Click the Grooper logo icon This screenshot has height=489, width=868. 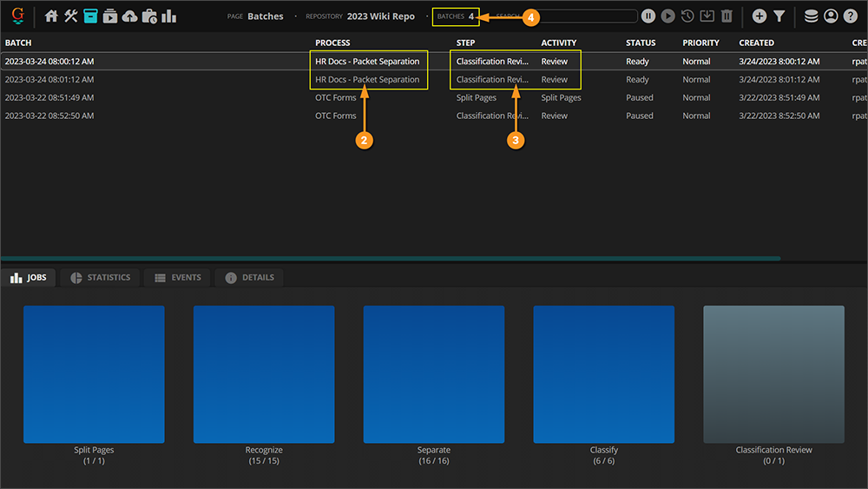[17, 16]
